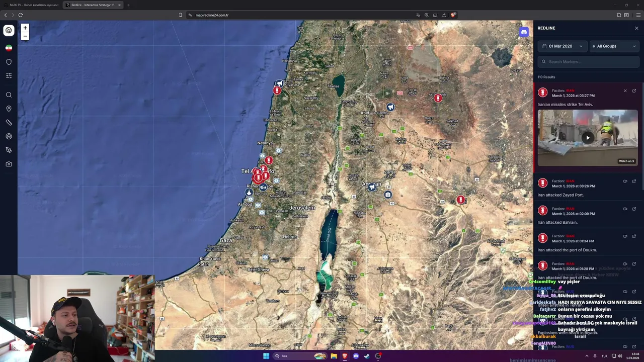Switch to the Multi TV browser tab
The image size is (644, 362).
[x=31, y=5]
